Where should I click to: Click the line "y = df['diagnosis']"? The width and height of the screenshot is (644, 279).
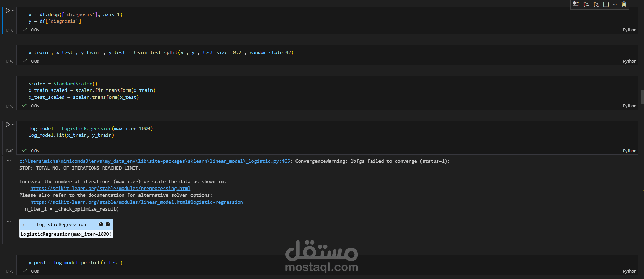(x=55, y=21)
